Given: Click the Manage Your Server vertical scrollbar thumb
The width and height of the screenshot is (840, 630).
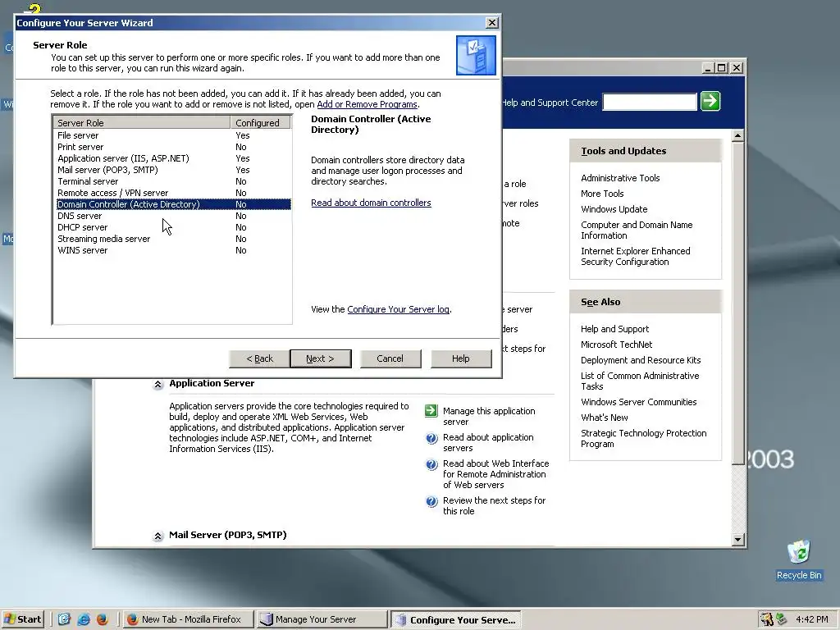Looking at the screenshot, I should click(738, 304).
